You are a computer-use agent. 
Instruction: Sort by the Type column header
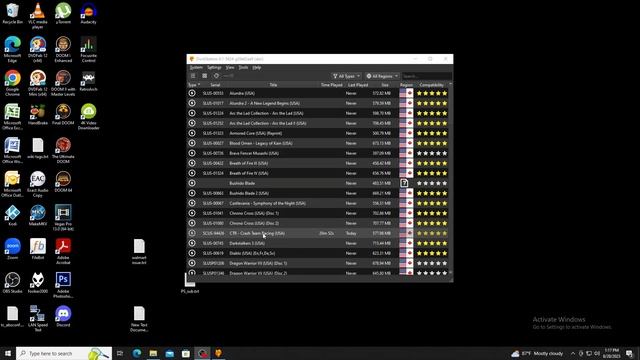pyautogui.click(x=194, y=85)
